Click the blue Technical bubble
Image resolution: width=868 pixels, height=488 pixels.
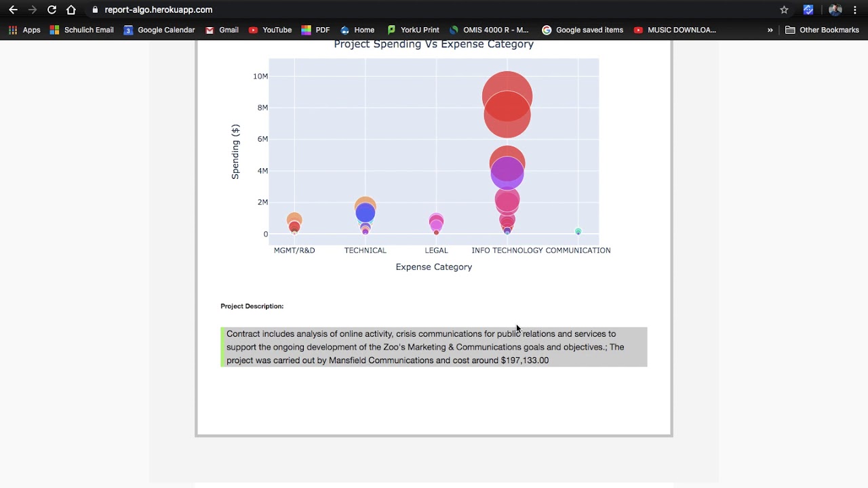tap(366, 213)
